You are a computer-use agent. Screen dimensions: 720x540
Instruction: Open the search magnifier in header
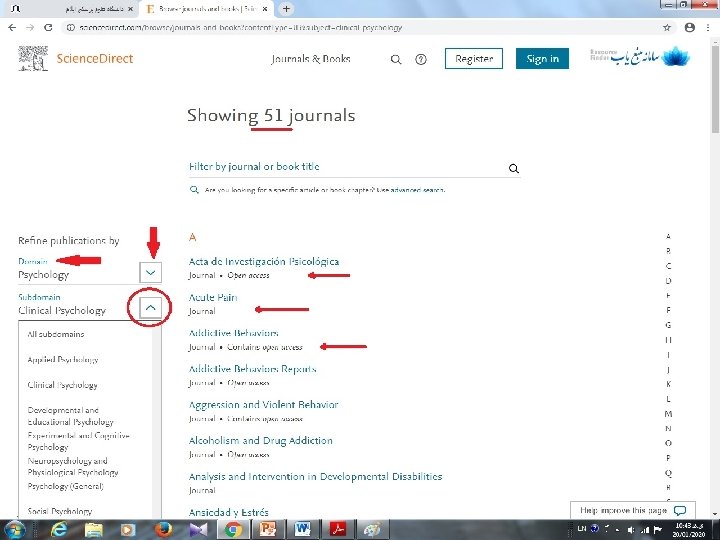396,59
